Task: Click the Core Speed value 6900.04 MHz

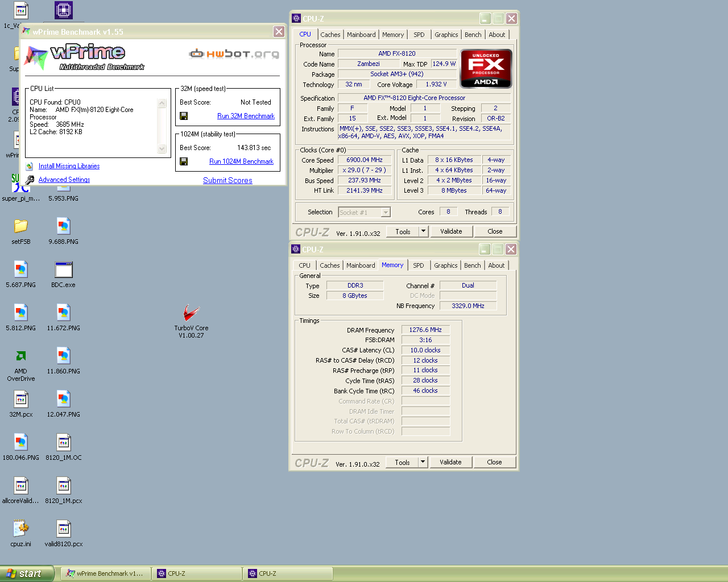Action: click(365, 160)
